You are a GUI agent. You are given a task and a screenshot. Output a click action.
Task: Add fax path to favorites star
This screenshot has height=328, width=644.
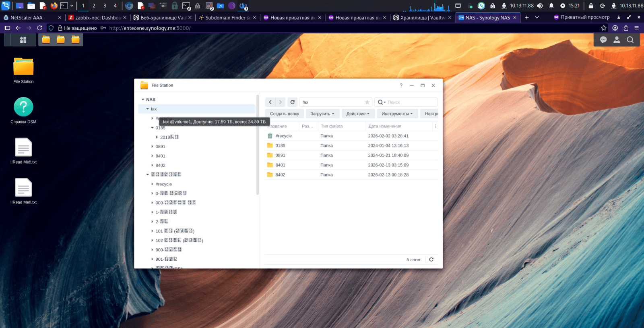tap(367, 102)
